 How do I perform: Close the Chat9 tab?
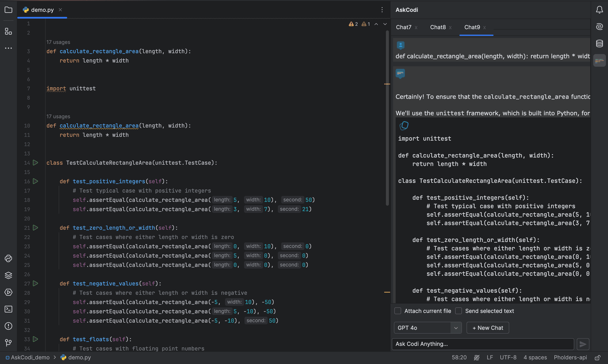coord(485,27)
